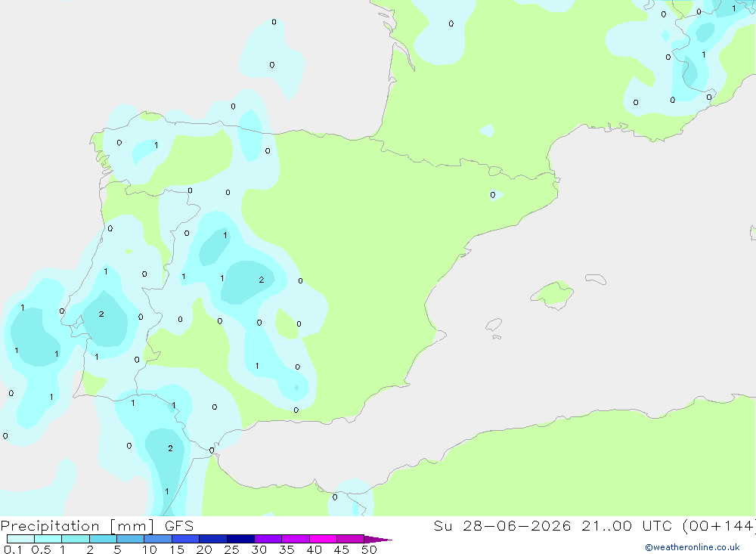Click the 10–15 mm legend swatch
This screenshot has width=756, height=554.
(158, 539)
